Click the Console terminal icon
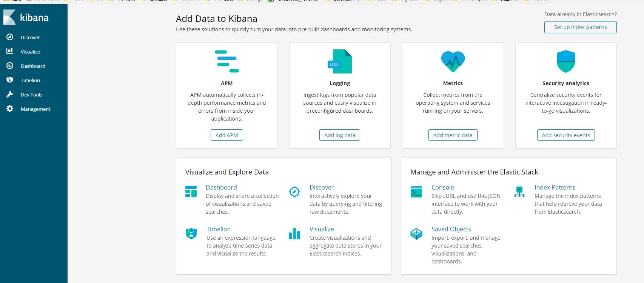The width and height of the screenshot is (644, 283). point(416,192)
